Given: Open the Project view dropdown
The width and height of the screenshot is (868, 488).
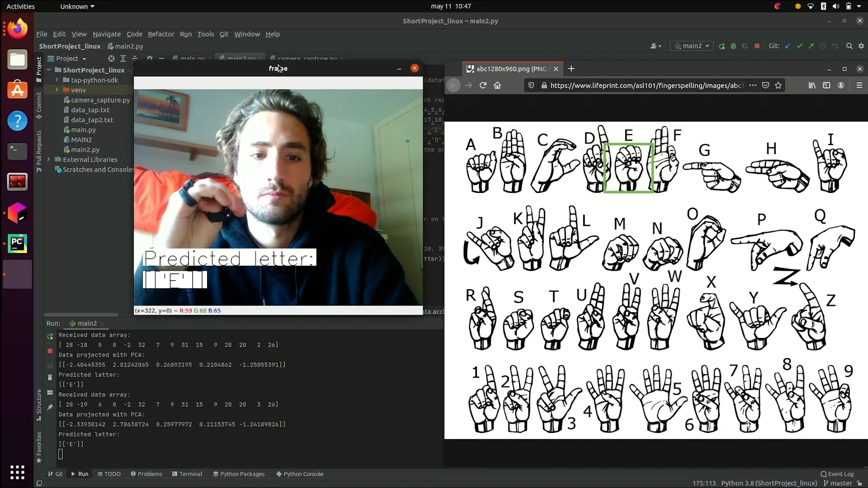Looking at the screenshot, I should point(67,59).
